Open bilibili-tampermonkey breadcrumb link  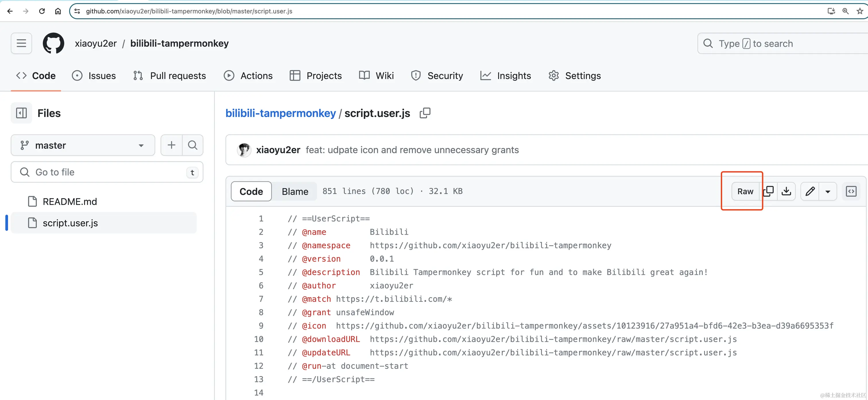coord(280,113)
